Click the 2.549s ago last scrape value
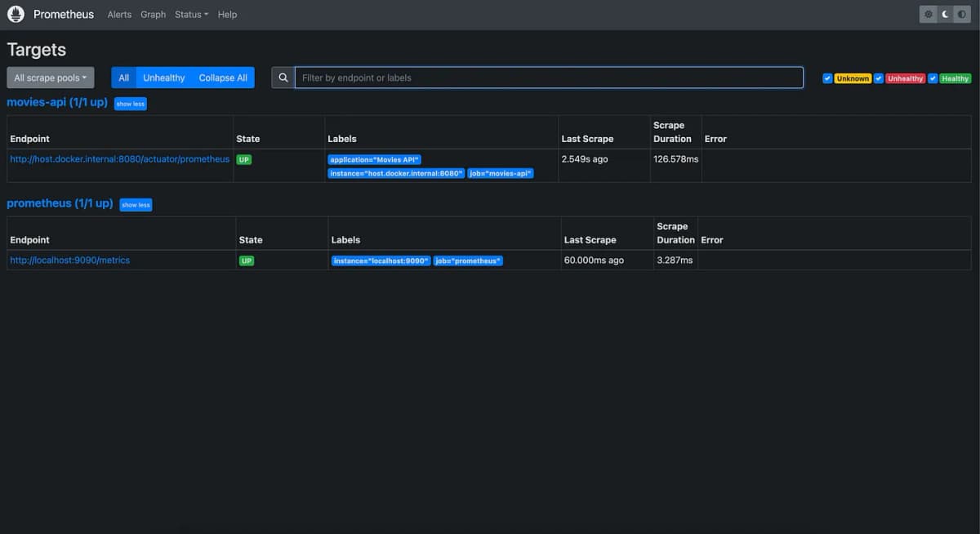Viewport: 980px width, 534px height. [585, 159]
